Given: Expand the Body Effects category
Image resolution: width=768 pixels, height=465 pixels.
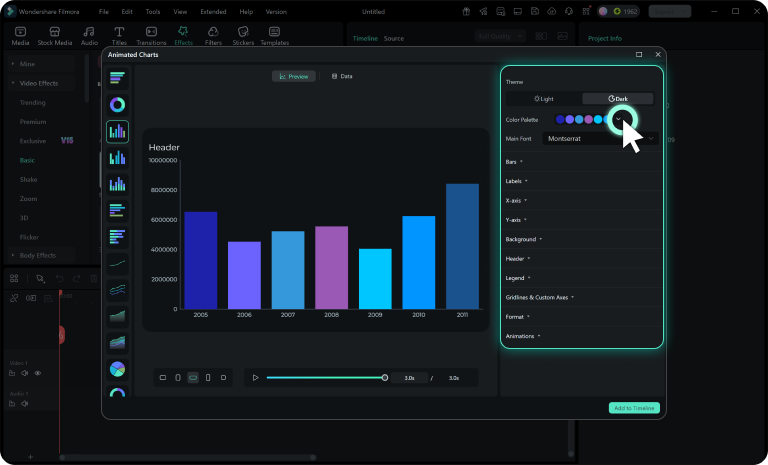Looking at the screenshot, I should pyautogui.click(x=37, y=255).
